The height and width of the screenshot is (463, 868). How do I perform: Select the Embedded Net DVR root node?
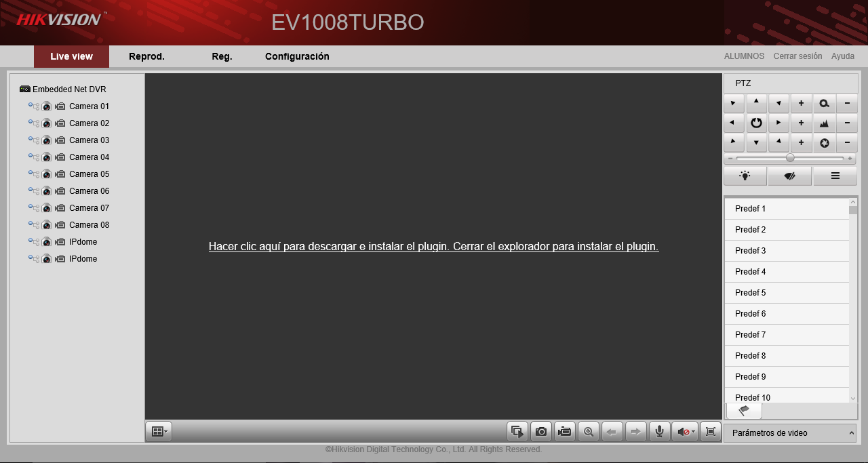(69, 89)
